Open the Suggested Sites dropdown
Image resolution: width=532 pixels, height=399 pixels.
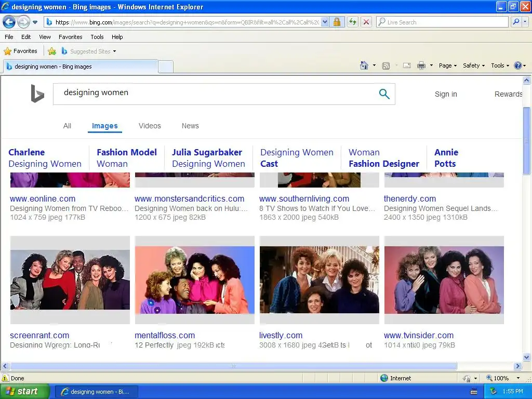pos(88,51)
